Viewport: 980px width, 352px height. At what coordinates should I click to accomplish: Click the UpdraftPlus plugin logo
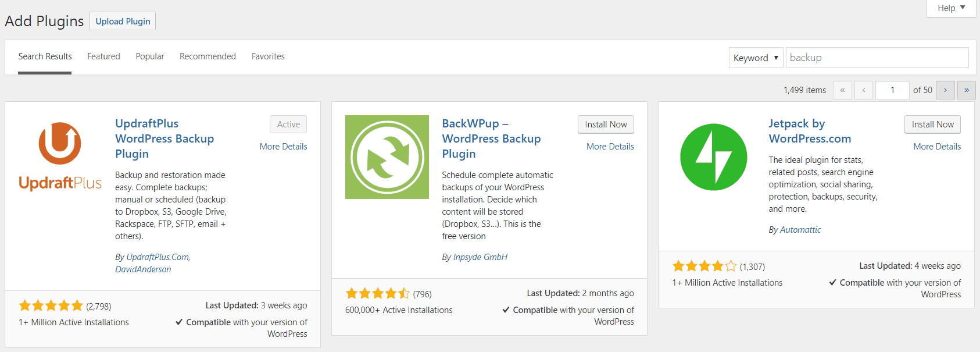pos(60,157)
